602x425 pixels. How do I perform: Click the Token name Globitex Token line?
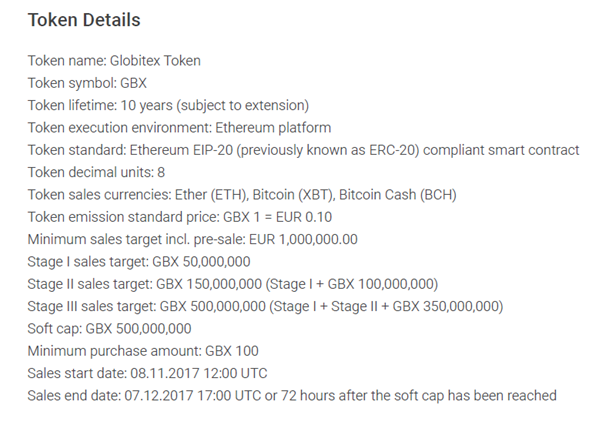(114, 61)
